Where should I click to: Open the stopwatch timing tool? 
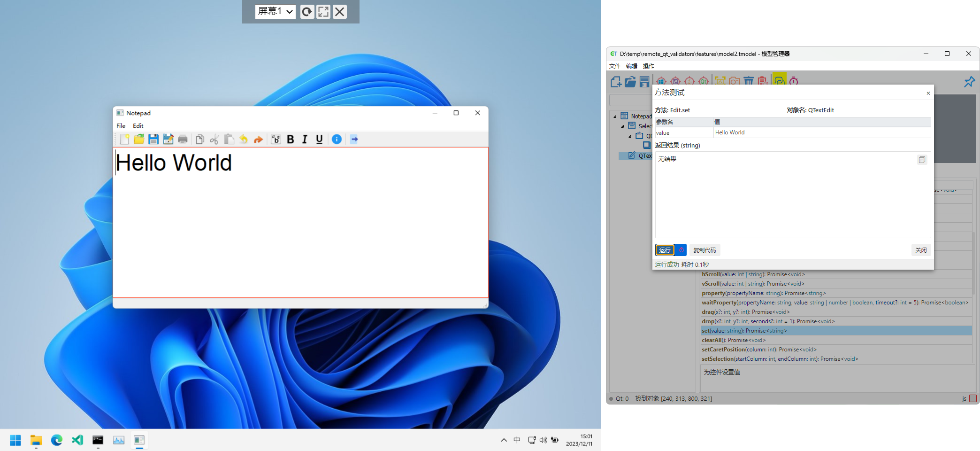click(x=794, y=81)
